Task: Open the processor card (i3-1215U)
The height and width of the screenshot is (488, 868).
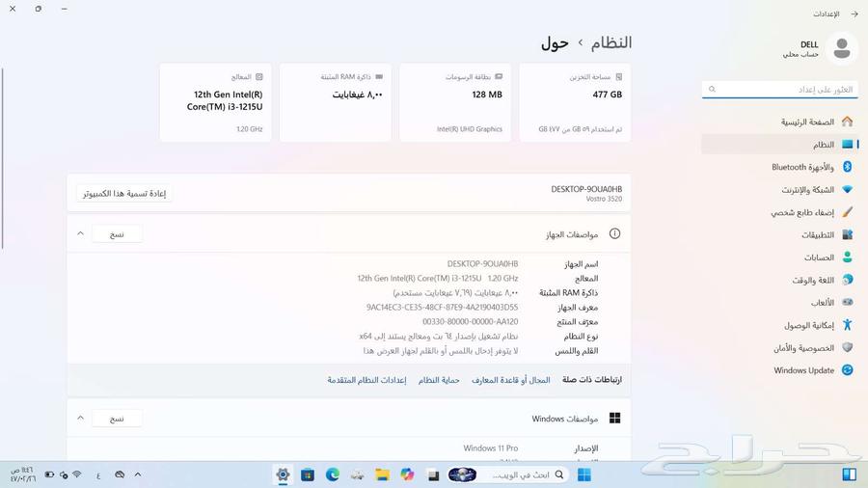Action: click(216, 102)
